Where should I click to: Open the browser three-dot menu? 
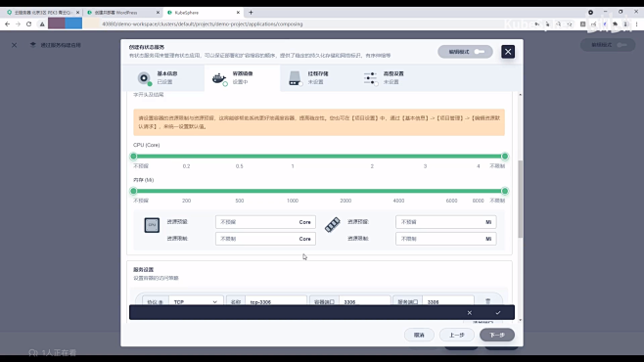pyautogui.click(x=636, y=24)
